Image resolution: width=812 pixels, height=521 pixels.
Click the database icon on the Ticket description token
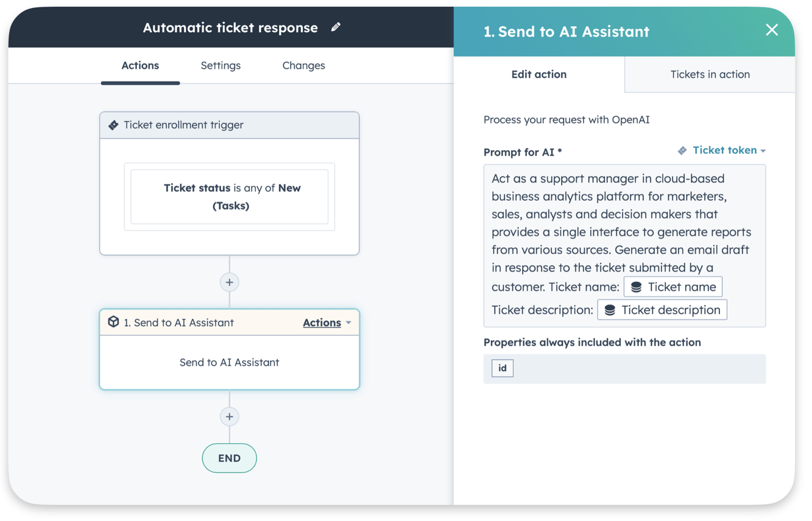click(609, 310)
